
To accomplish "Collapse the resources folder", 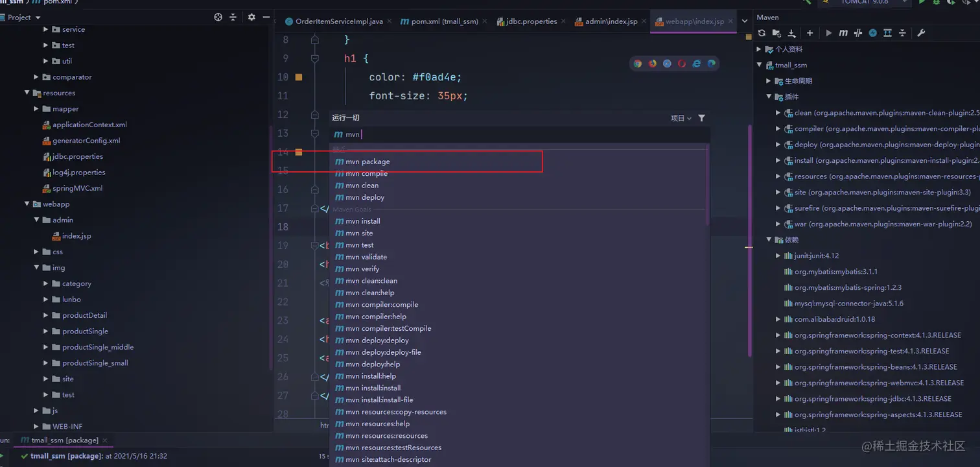I will coord(27,93).
